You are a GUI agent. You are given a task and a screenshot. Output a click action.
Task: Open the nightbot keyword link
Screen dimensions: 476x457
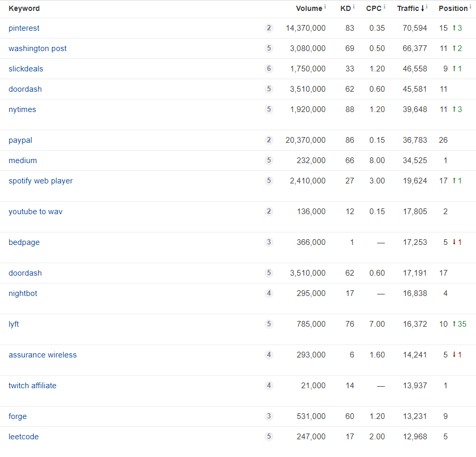coord(23,293)
